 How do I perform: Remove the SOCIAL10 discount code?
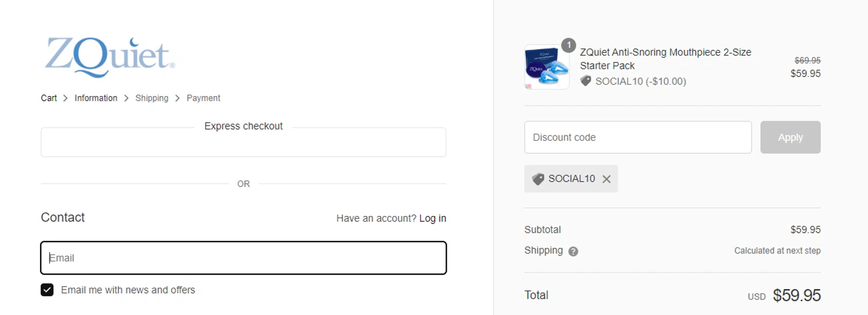[x=606, y=179]
